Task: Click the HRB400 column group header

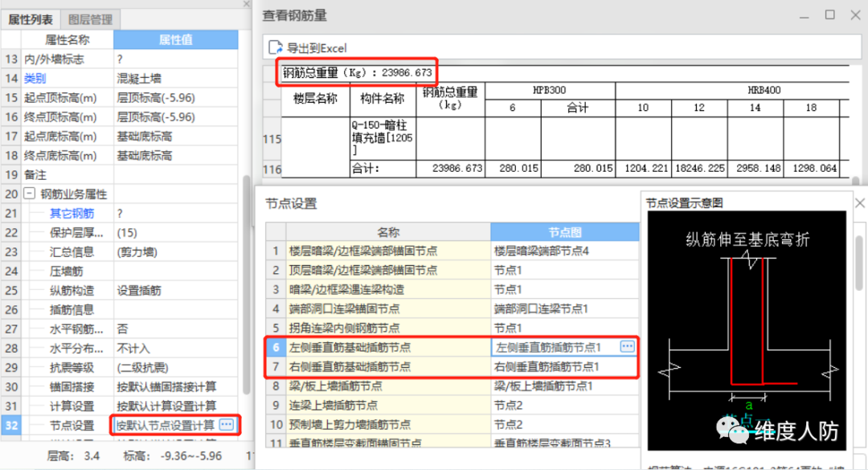Action: click(x=764, y=90)
